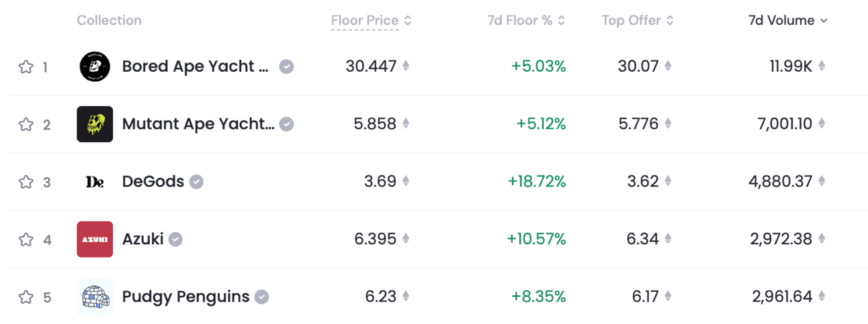Image resolution: width=868 pixels, height=324 pixels.
Task: Open the Pudgy Penguins collection name
Action: [x=185, y=296]
